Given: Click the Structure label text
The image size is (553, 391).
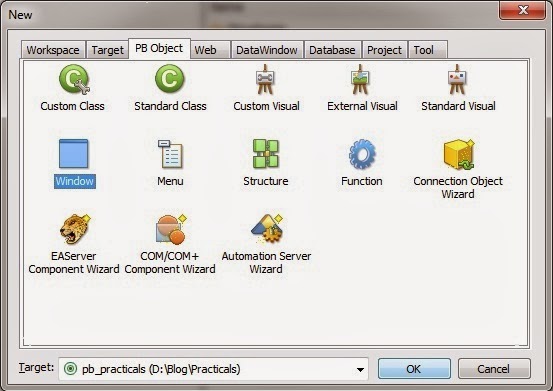Looking at the screenshot, I should pyautogui.click(x=266, y=181).
